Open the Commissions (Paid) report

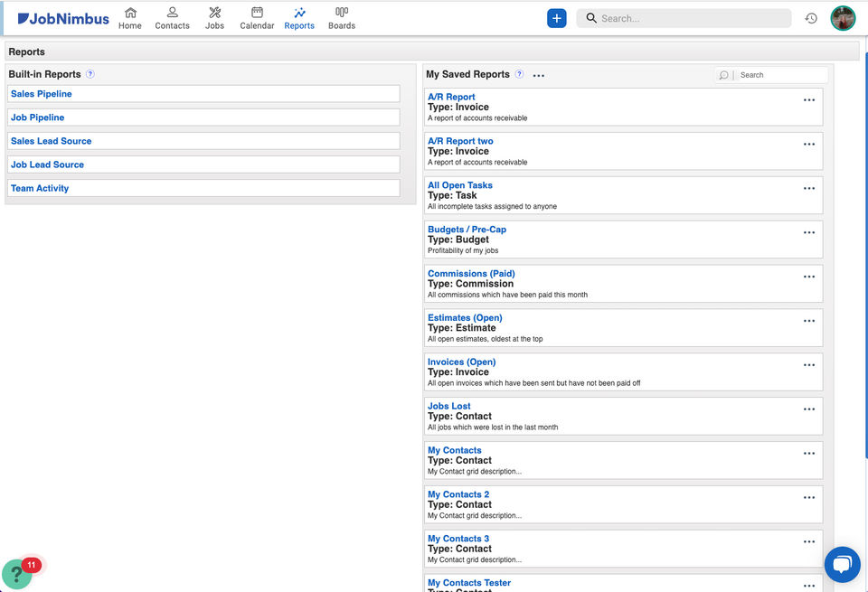[471, 273]
